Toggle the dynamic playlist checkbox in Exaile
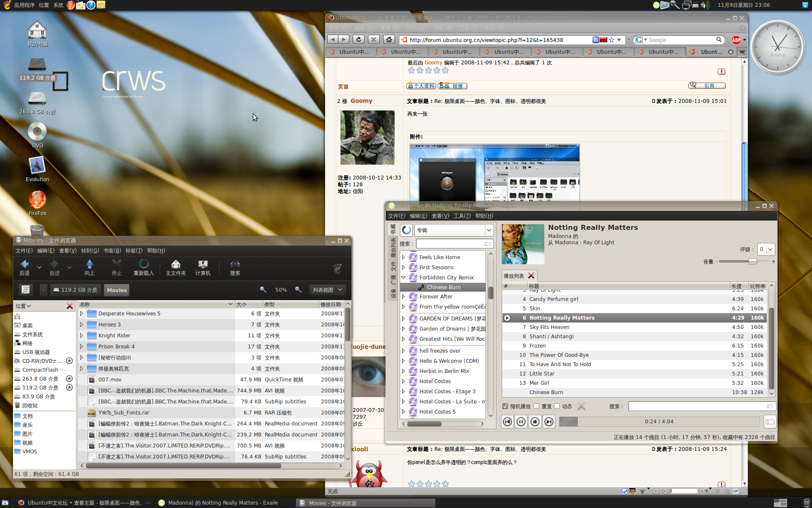 click(x=557, y=406)
